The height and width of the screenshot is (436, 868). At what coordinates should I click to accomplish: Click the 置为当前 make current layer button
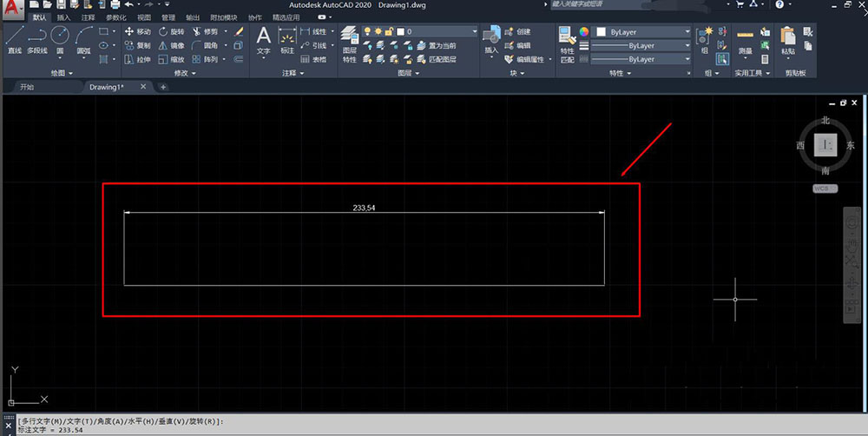437,45
